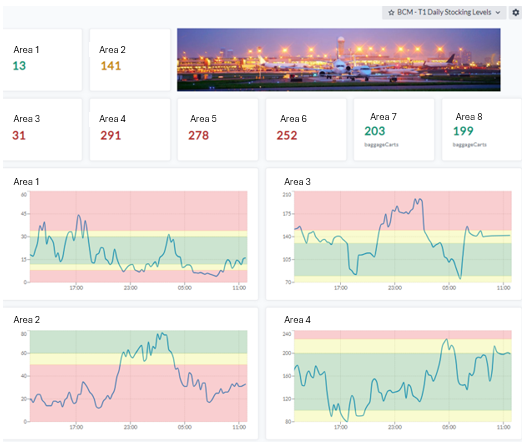The image size is (527, 447).
Task: Select the Area 3 value 31
Action: (19, 135)
